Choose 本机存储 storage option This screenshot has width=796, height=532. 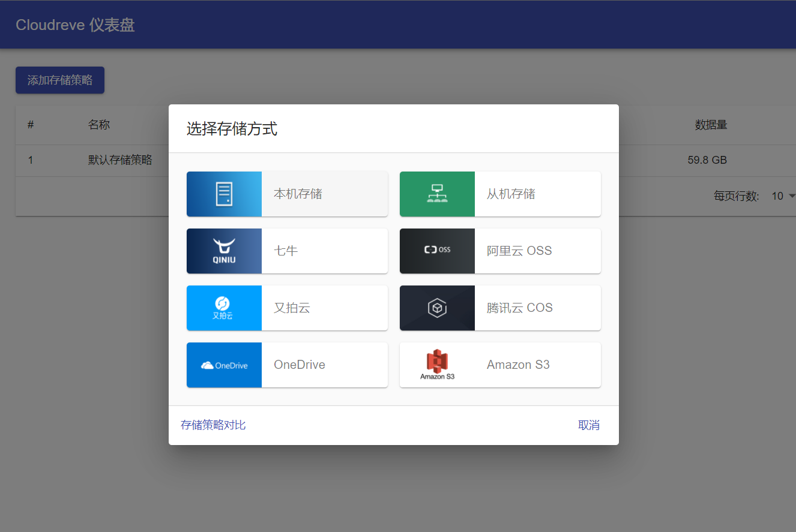pos(287,194)
